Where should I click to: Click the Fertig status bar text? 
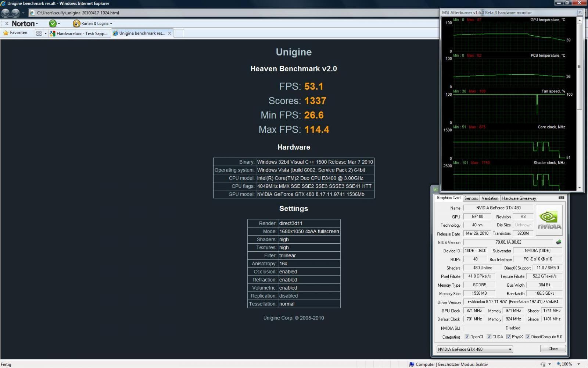(x=6, y=364)
